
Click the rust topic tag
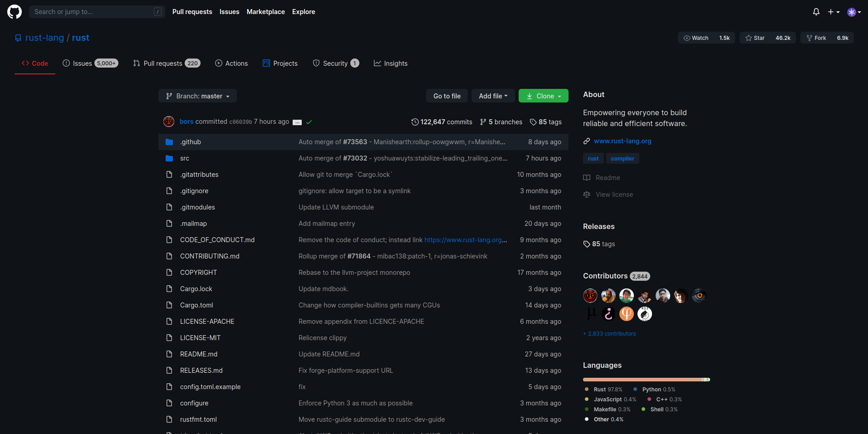coord(593,158)
